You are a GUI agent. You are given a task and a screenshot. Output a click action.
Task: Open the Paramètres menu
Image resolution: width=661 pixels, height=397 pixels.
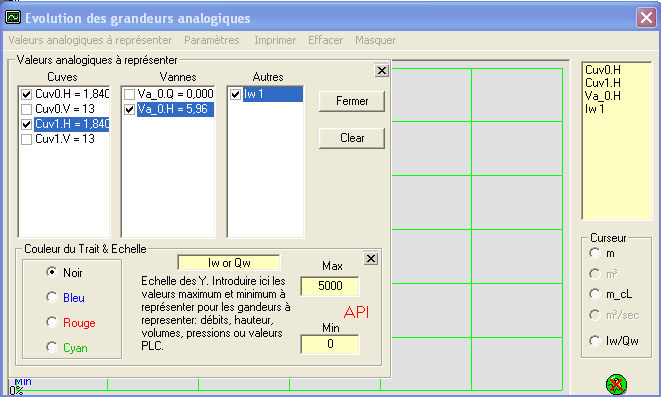coord(212,40)
